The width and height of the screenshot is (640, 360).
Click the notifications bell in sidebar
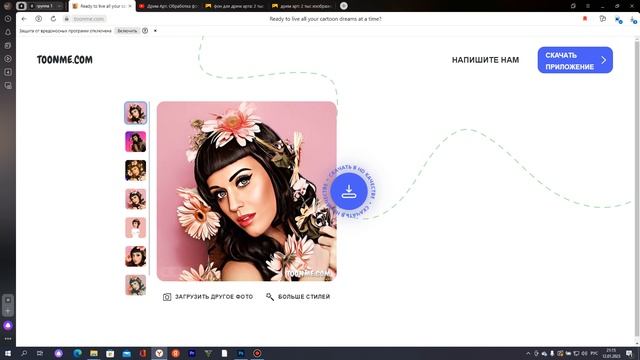click(8, 32)
